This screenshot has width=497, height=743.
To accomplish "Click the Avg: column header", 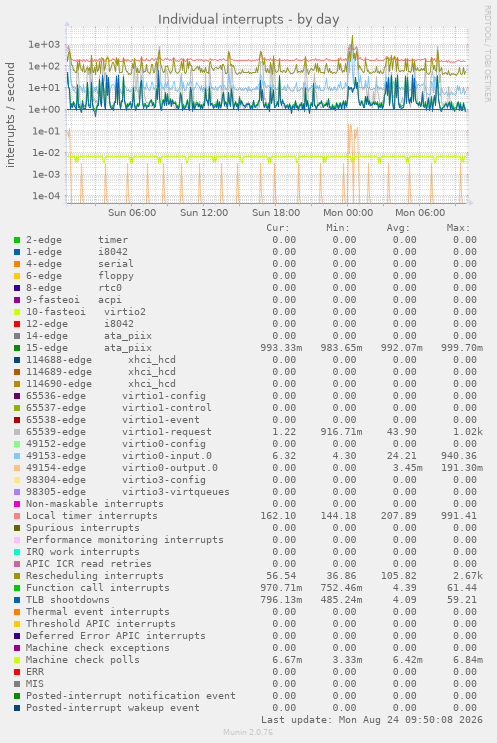I will coord(398,228).
